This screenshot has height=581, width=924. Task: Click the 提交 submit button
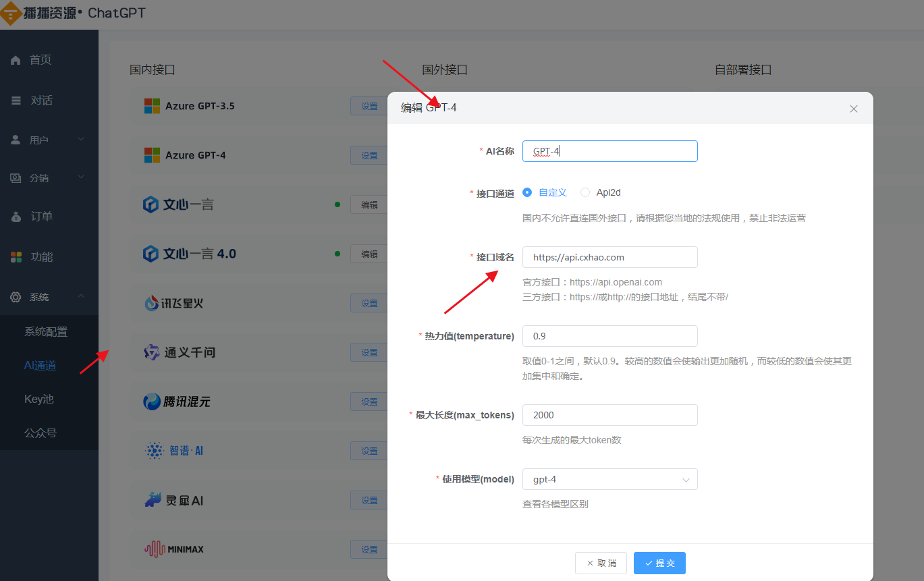click(659, 563)
